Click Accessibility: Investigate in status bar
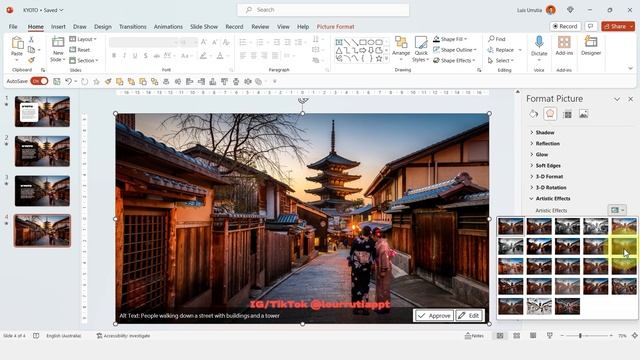 coord(123,336)
